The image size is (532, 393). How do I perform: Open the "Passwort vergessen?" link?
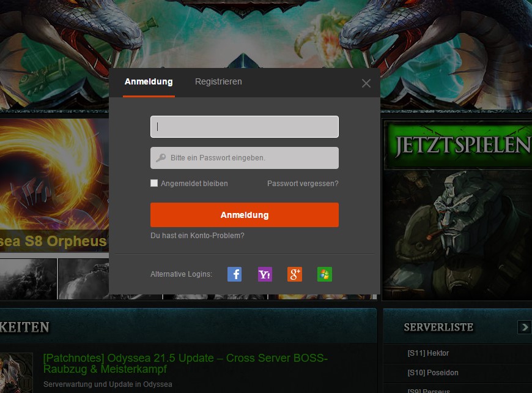click(303, 184)
